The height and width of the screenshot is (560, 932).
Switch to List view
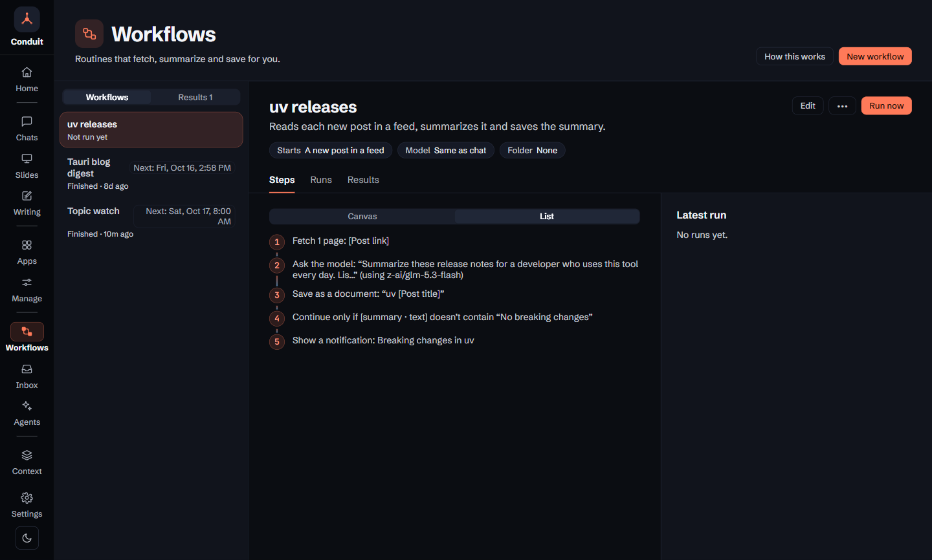(x=547, y=217)
